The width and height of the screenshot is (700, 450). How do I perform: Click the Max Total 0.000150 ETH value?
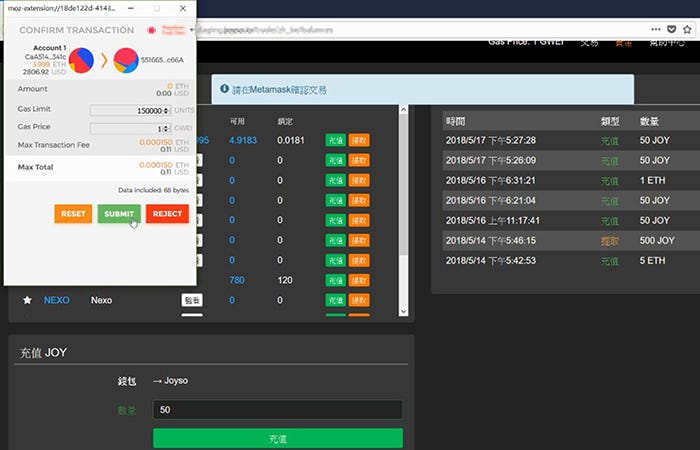pyautogui.click(x=164, y=165)
